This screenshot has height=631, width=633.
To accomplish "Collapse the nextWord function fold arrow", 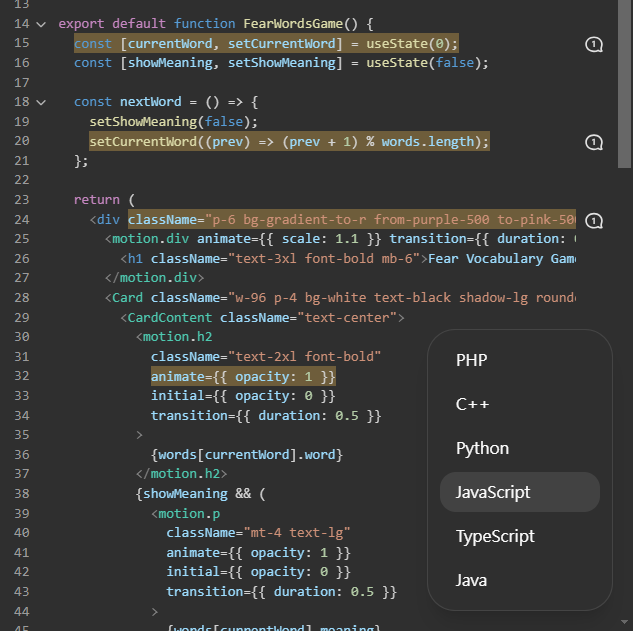I will tap(41, 102).
